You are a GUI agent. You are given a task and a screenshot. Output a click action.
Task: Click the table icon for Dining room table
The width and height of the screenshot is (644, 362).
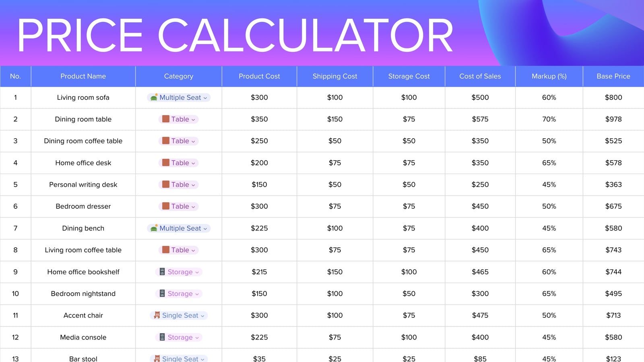point(165,119)
